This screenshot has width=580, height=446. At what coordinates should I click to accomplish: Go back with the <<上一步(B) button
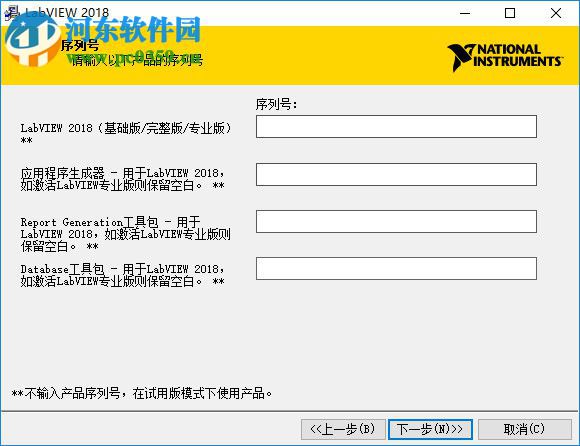[343, 429]
